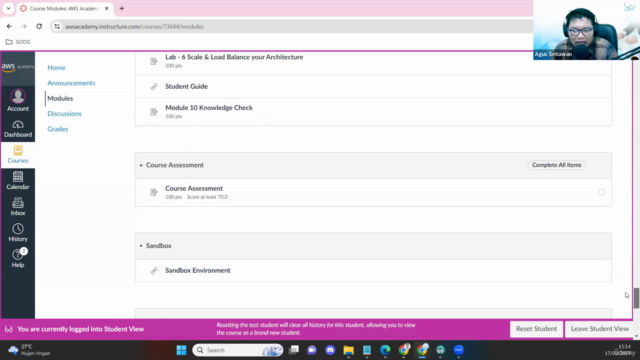Go forward in browser history
This screenshot has height=360, width=640.
pyautogui.click(x=24, y=26)
